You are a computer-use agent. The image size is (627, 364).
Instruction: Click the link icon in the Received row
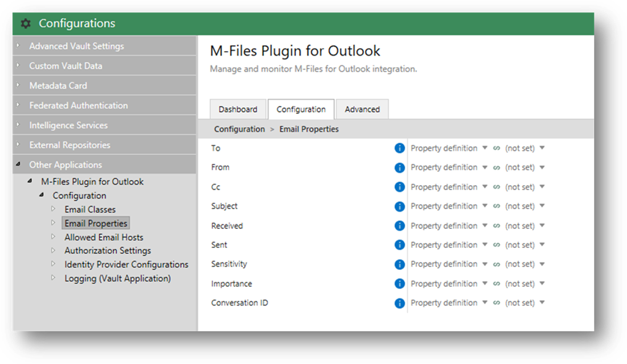pos(496,226)
